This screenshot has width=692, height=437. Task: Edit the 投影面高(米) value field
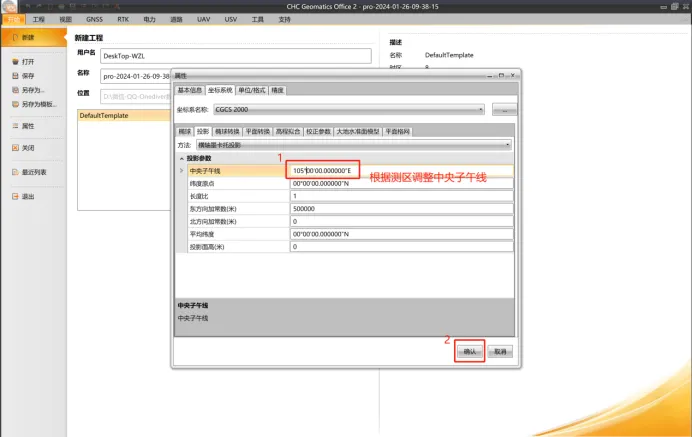pyautogui.click(x=402, y=247)
